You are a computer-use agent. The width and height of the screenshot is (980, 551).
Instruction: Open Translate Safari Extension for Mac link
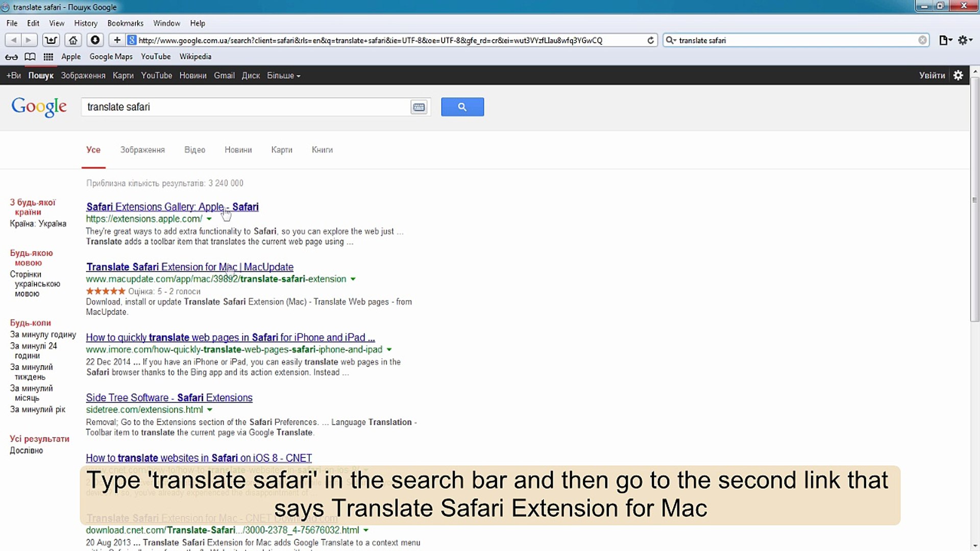[x=190, y=266]
